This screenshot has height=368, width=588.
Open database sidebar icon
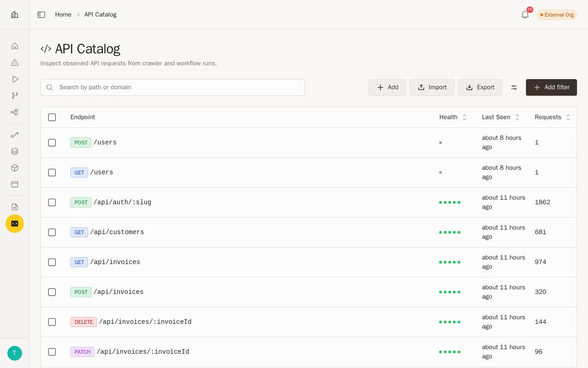[x=15, y=151]
